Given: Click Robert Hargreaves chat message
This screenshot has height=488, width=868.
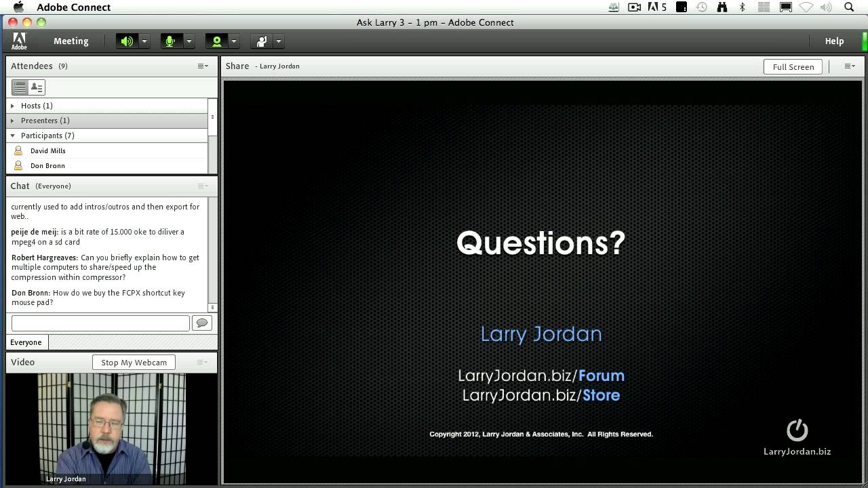Looking at the screenshot, I should (105, 267).
